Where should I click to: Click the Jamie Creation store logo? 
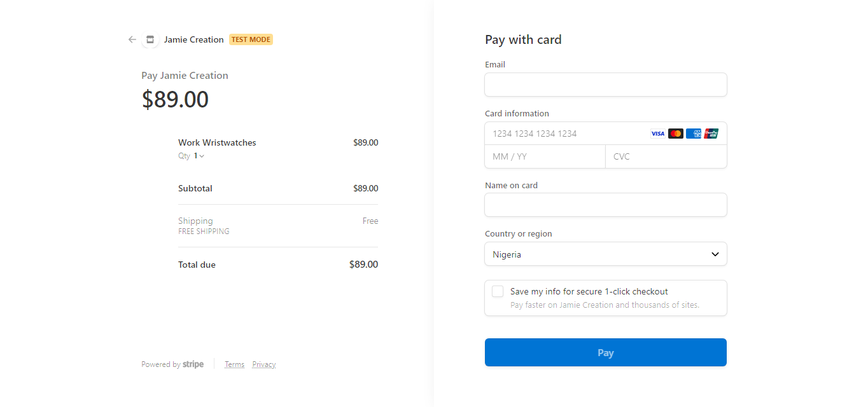pyautogui.click(x=150, y=39)
